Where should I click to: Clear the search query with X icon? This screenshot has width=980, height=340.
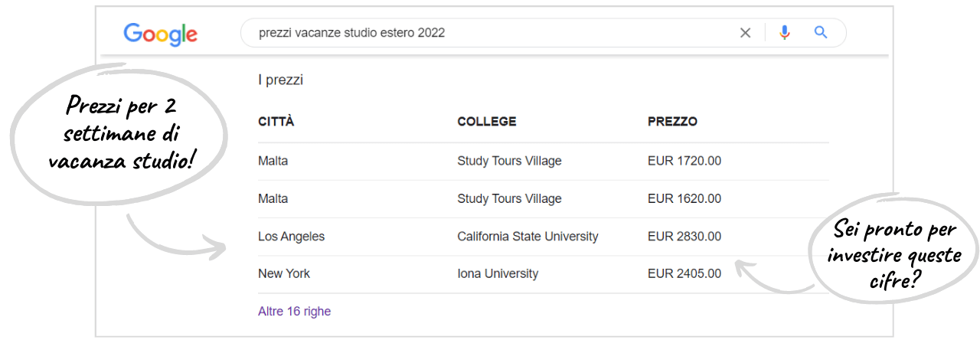pos(745,33)
